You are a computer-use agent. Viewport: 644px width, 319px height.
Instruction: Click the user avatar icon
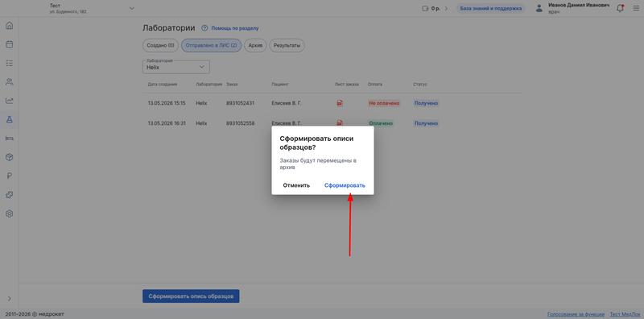pyautogui.click(x=539, y=8)
